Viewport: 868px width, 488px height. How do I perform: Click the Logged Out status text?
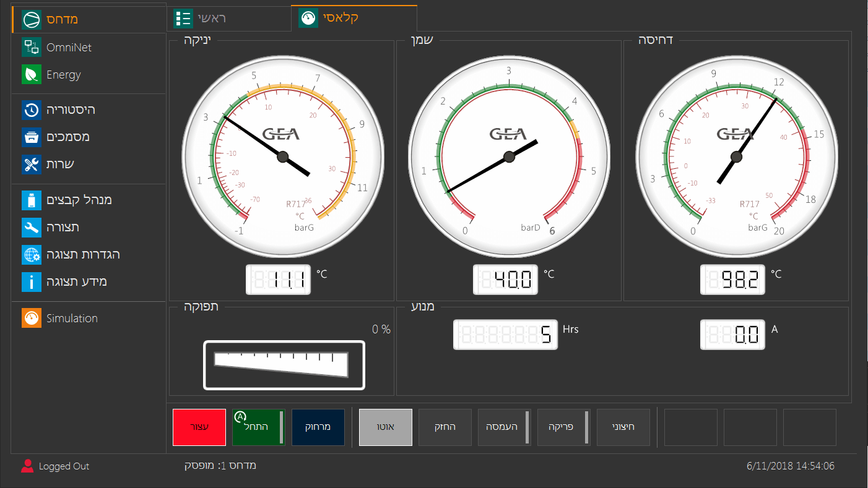coord(64,466)
